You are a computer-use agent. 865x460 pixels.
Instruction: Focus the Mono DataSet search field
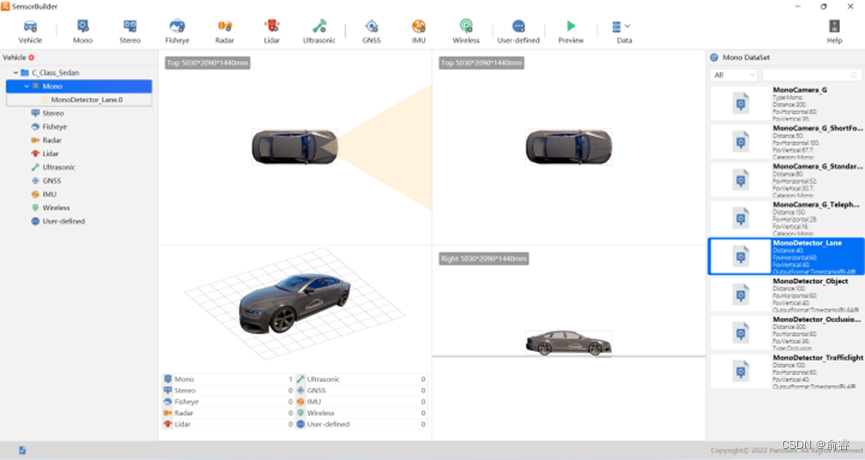click(810, 75)
